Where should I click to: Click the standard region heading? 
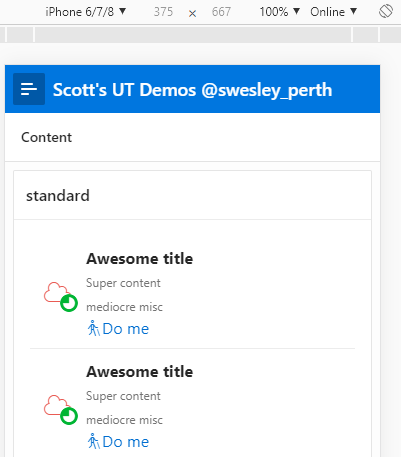pos(58,196)
